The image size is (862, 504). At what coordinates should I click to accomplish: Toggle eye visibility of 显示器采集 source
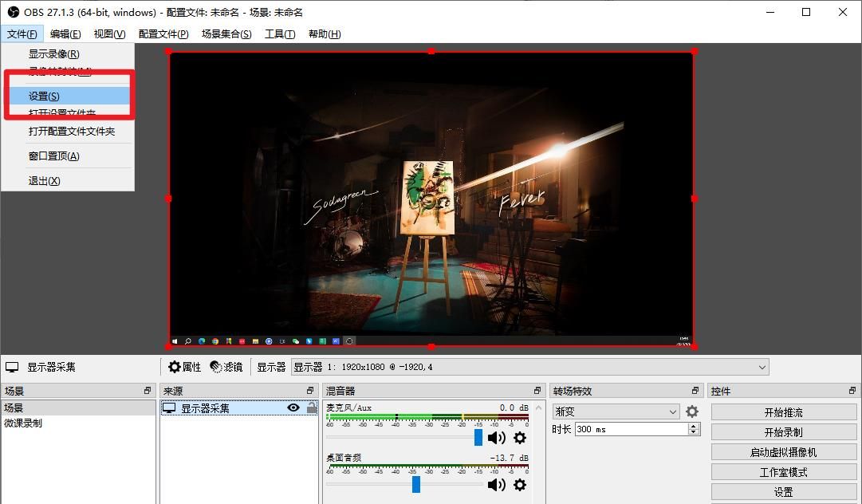point(293,408)
